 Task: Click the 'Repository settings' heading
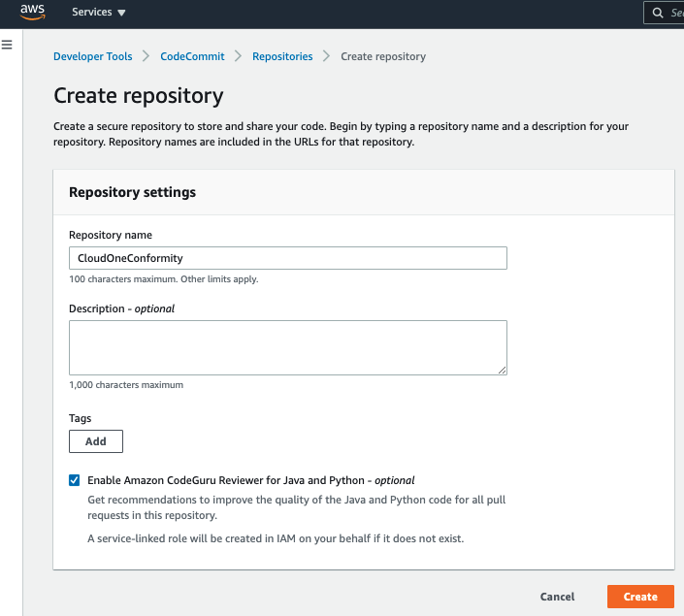pos(132,192)
